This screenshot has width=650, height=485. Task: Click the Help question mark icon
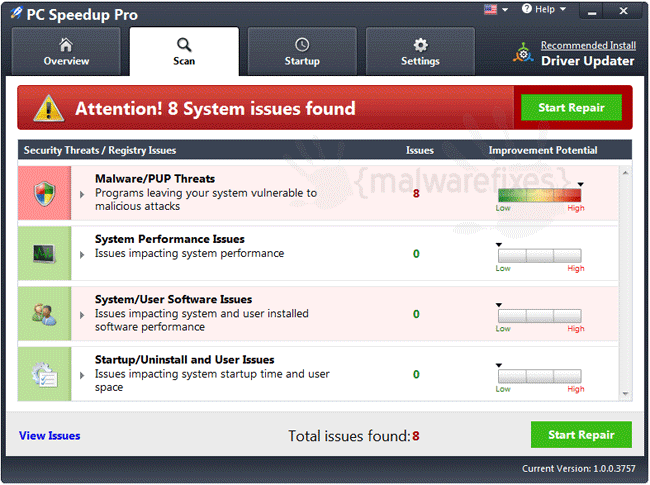[526, 9]
